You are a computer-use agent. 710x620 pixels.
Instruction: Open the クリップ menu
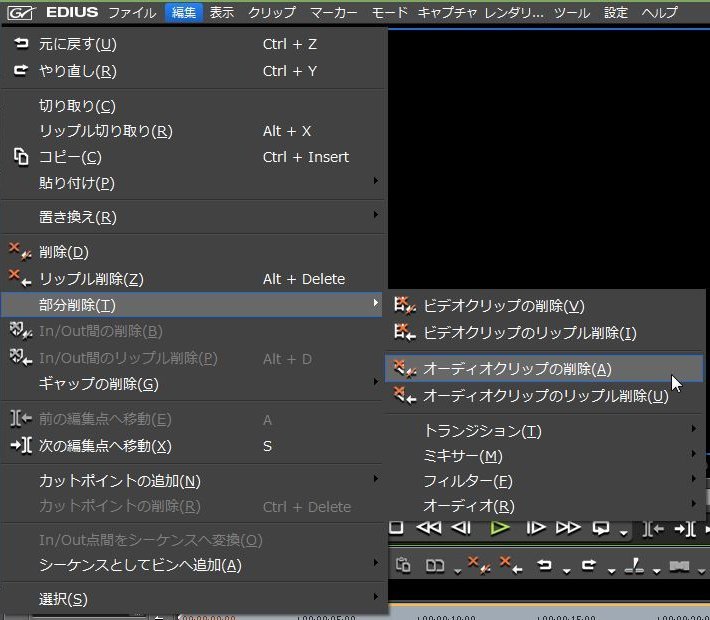click(x=272, y=12)
